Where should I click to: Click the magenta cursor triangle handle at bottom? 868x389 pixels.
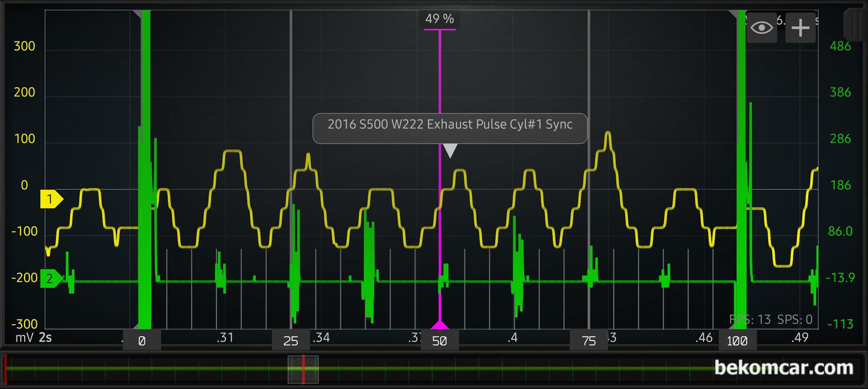(439, 325)
